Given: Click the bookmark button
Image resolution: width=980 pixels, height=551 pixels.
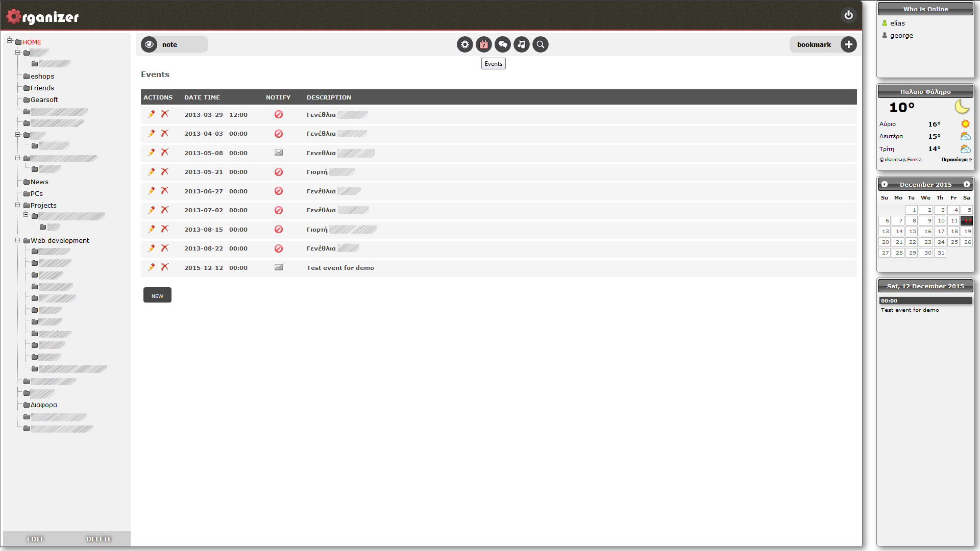Looking at the screenshot, I should click(814, 44).
